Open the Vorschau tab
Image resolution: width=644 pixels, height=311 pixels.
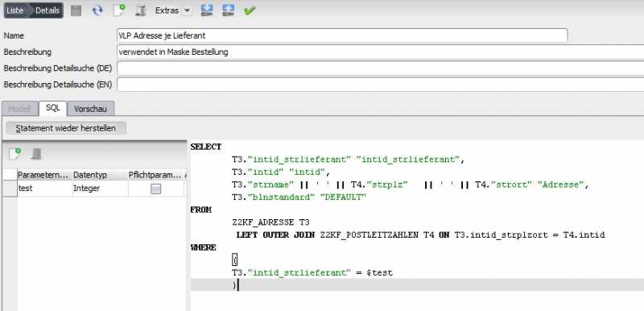pyautogui.click(x=90, y=109)
